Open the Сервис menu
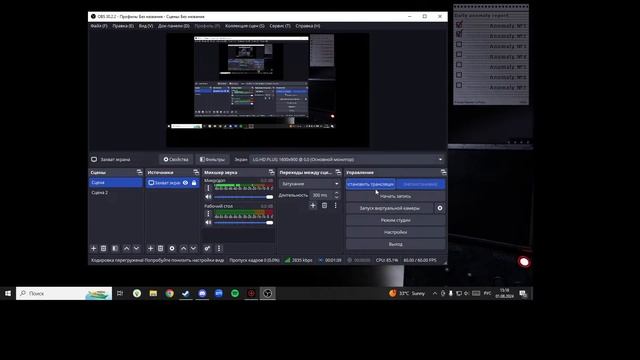 (280, 26)
